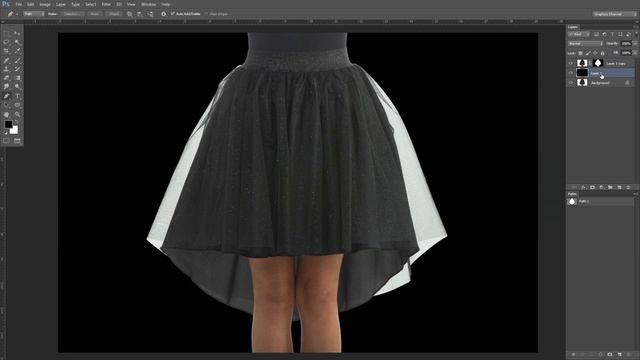Select the Hand tool

(7, 115)
